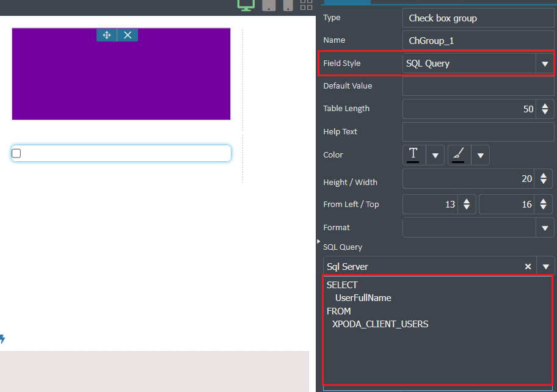Click the blue lightning bolt icon
This screenshot has width=557, height=392.
(2, 339)
